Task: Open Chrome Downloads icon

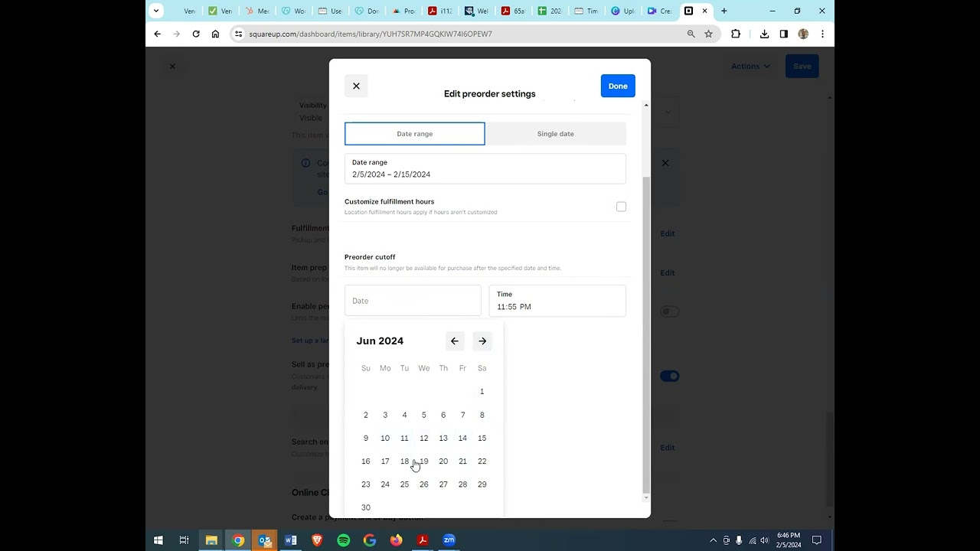Action: tap(764, 34)
